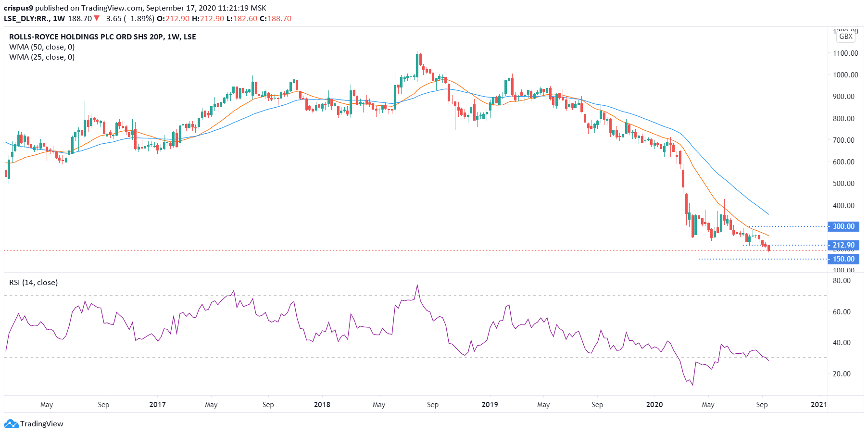Click the 2018 year label on time axis
868x435 pixels.
tap(322, 405)
